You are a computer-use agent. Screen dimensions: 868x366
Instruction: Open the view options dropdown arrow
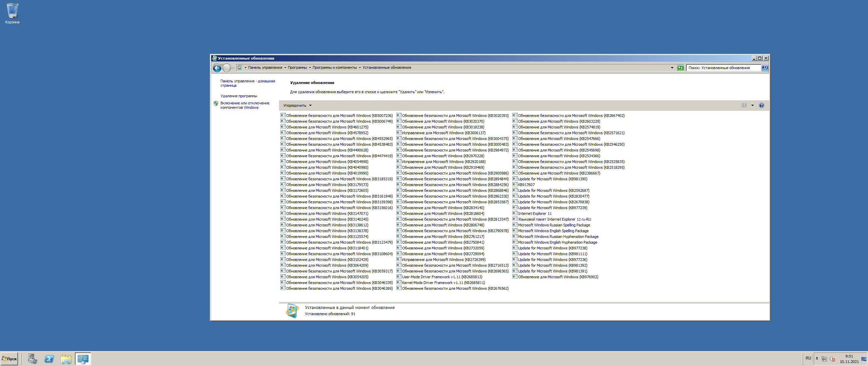(x=752, y=105)
